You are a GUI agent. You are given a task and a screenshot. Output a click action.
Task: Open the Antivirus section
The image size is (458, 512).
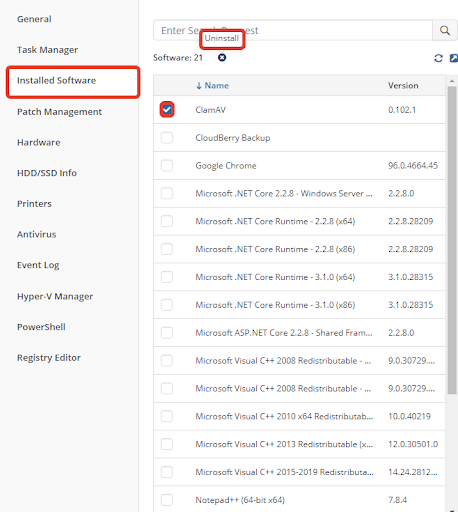[x=37, y=234]
